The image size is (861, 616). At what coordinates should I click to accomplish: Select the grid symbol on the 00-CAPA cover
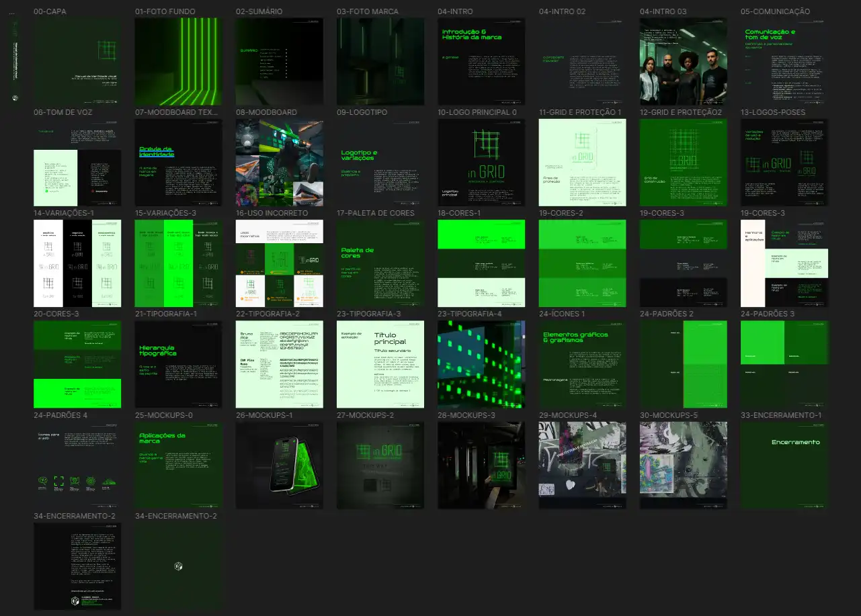point(106,50)
